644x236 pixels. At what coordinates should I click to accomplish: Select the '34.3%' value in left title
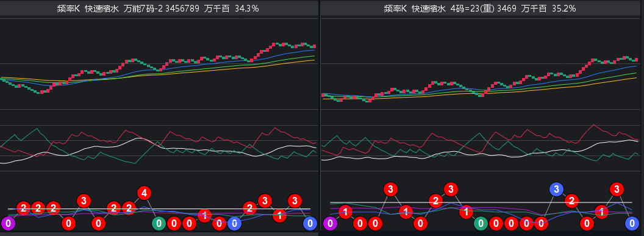[246, 9]
